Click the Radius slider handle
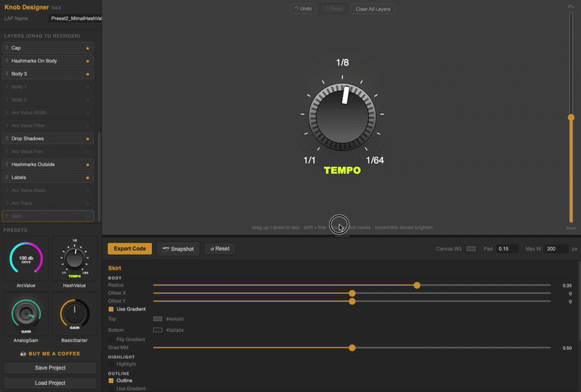Screen dimensions: 581x392 pyautogui.click(x=417, y=285)
